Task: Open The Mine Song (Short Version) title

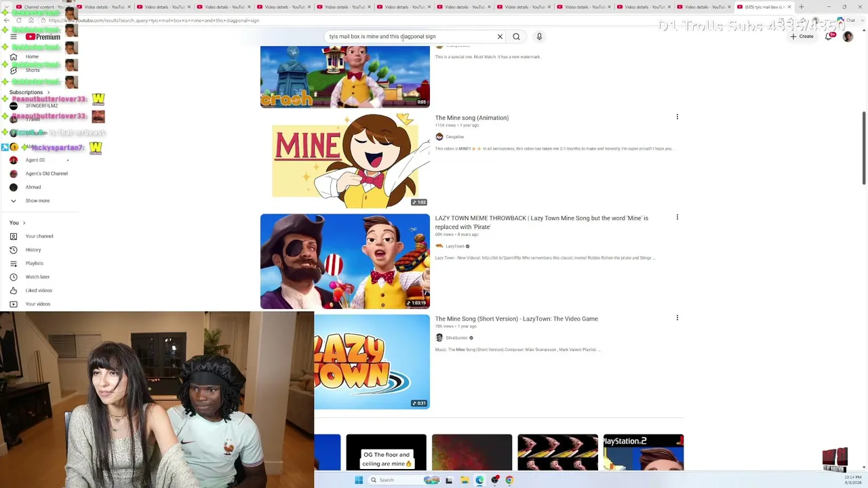Action: (x=517, y=319)
